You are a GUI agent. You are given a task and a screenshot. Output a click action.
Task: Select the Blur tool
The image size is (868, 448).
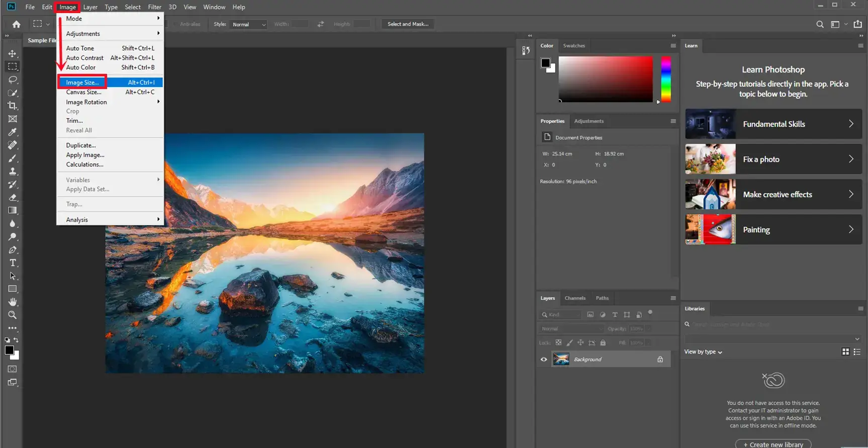point(13,223)
